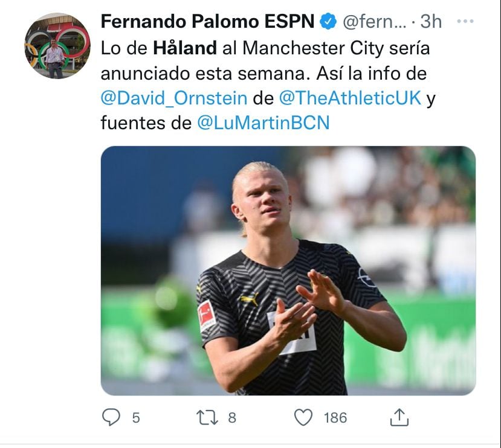Click the reply count 5
The height and width of the screenshot is (448, 501).
(136, 417)
